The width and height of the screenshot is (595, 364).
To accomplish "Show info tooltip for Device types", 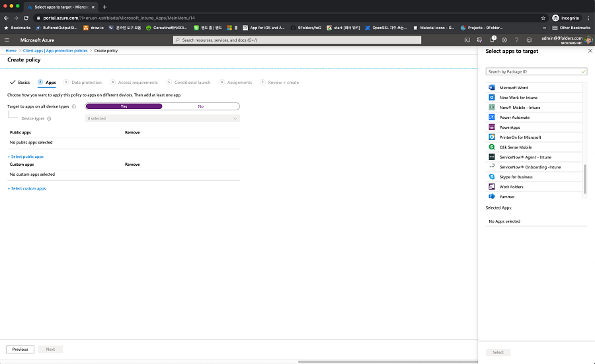I will click(49, 119).
